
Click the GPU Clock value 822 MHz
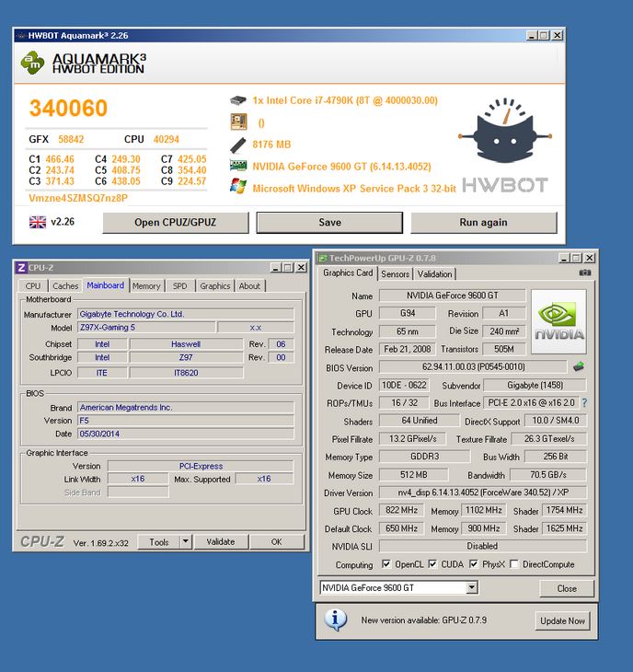pos(401,510)
